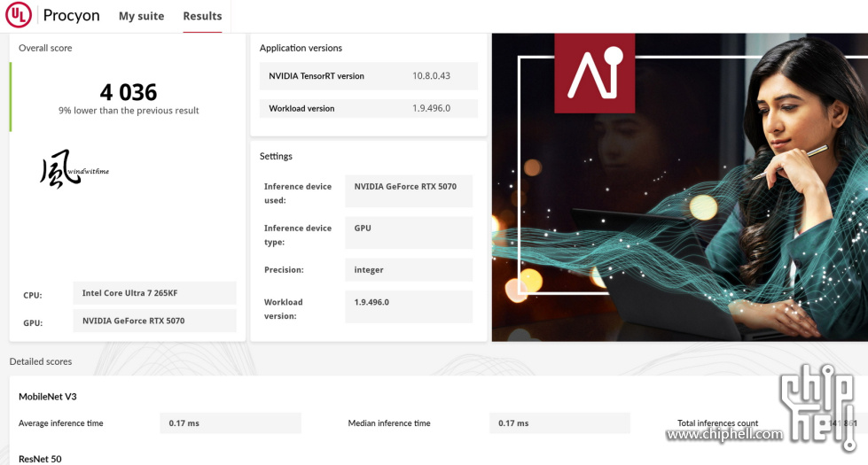Click the Precision label in Settings

[284, 270]
